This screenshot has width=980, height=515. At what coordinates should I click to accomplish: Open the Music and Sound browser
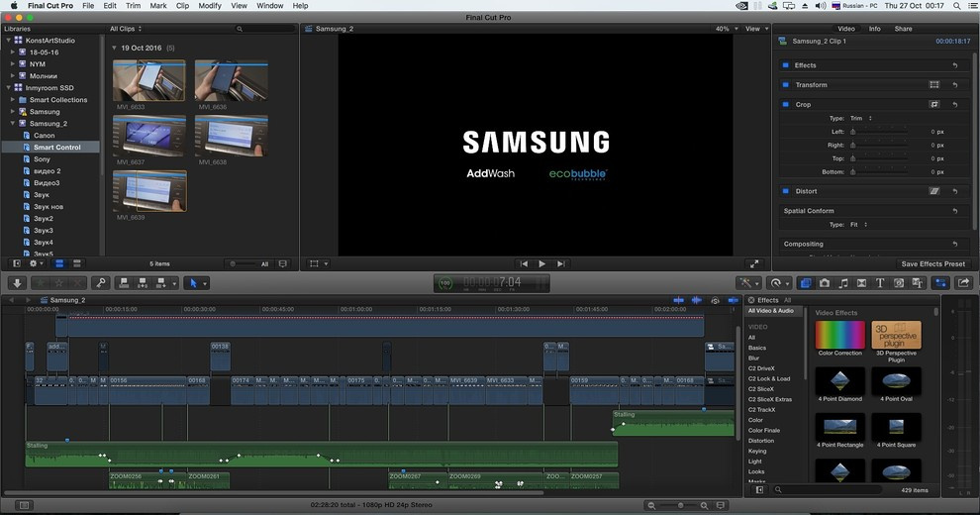(842, 283)
